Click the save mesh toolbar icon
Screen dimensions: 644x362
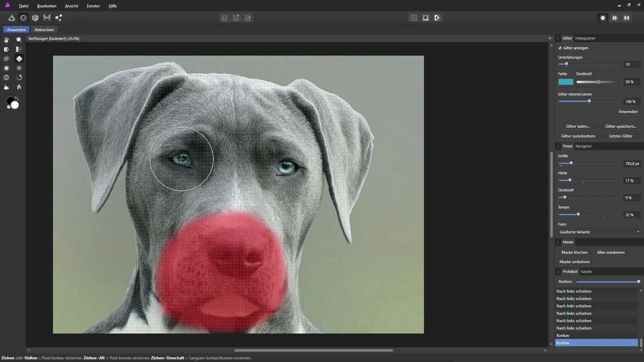coord(248,18)
